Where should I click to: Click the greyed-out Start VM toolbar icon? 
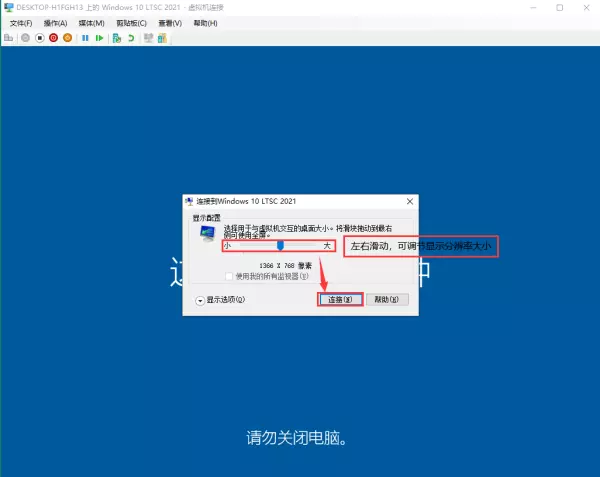coord(25,38)
